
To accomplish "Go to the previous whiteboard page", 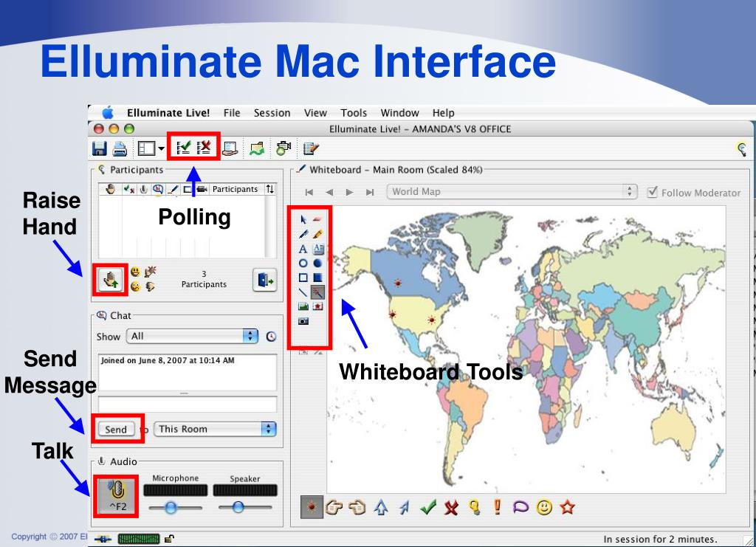I will coord(329,192).
